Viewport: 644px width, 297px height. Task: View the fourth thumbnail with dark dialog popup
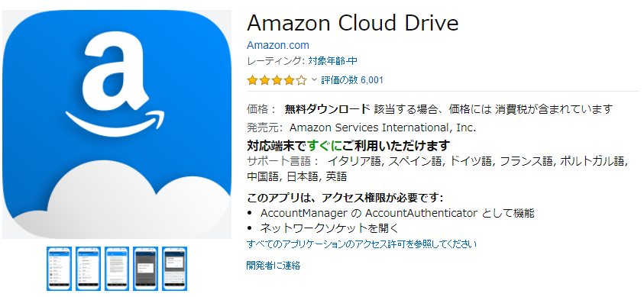(145, 268)
